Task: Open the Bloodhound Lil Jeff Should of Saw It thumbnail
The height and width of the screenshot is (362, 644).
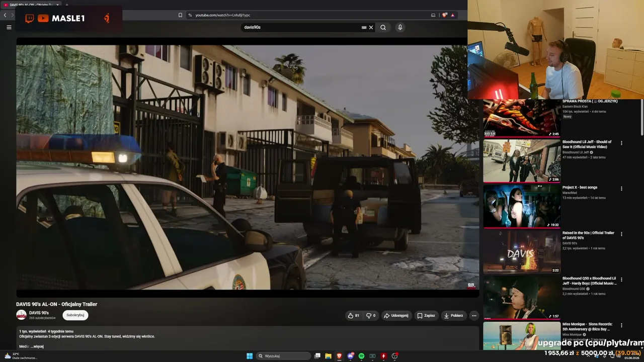Action: point(522,161)
